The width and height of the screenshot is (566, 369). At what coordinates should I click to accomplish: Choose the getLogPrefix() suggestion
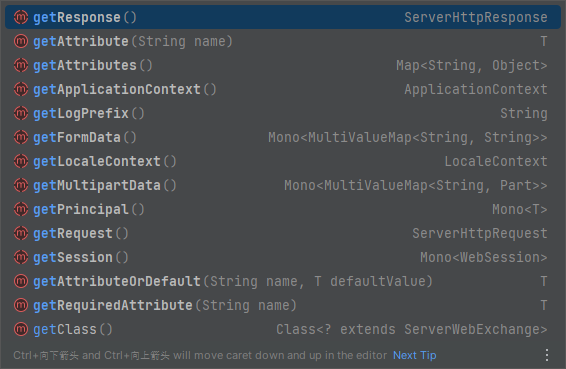(x=283, y=113)
